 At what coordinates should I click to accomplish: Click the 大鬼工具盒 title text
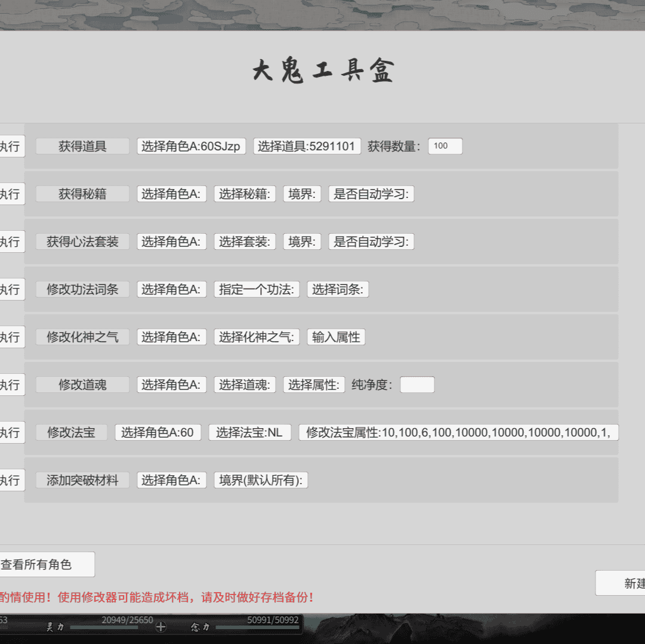323,71
